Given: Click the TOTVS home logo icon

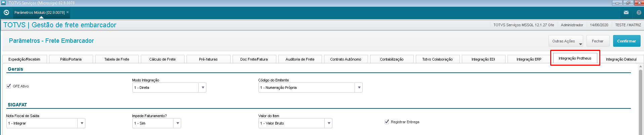Looking at the screenshot, I should [6, 12].
